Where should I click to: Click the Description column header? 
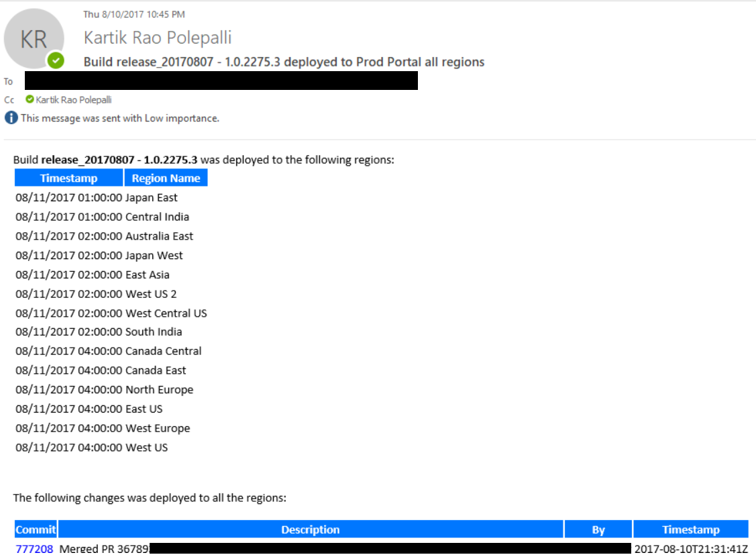coord(310,529)
